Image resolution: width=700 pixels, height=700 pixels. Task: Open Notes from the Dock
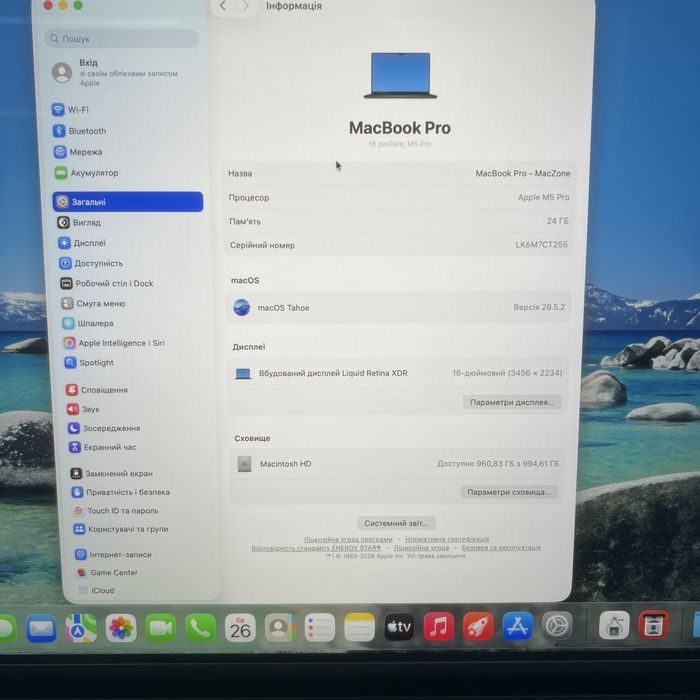[359, 627]
